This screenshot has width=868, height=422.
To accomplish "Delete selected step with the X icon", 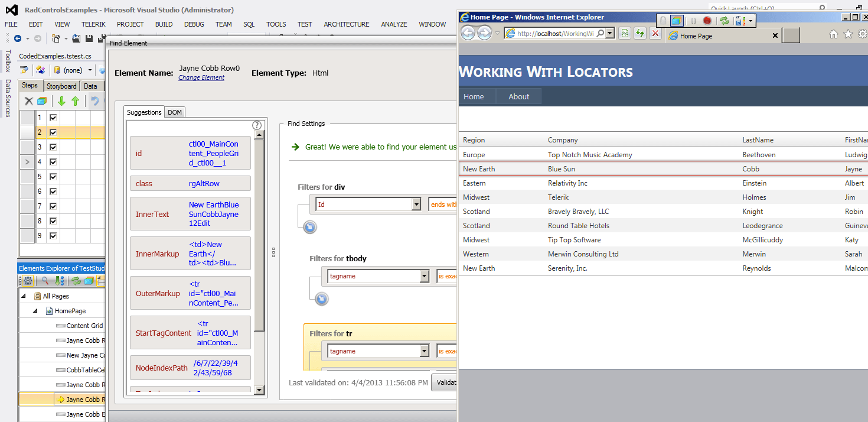I will (28, 101).
